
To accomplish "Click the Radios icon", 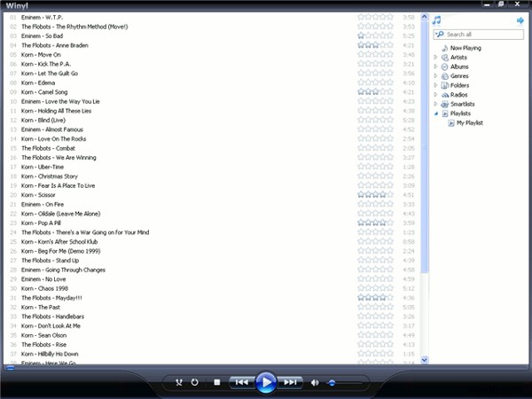I will point(445,95).
